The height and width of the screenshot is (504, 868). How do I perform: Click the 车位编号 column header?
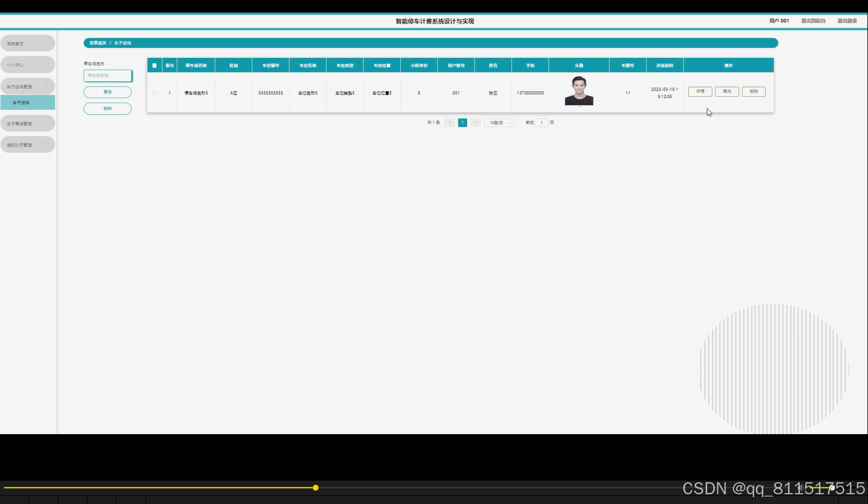pyautogui.click(x=271, y=65)
